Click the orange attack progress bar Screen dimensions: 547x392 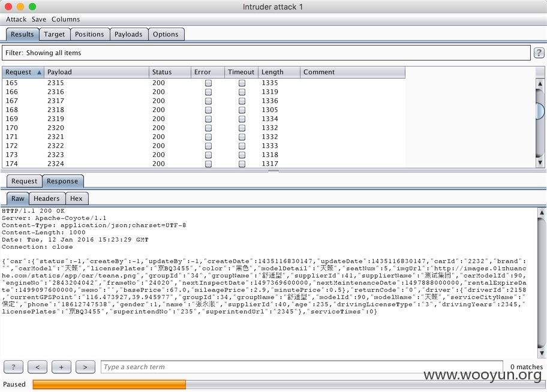109,384
